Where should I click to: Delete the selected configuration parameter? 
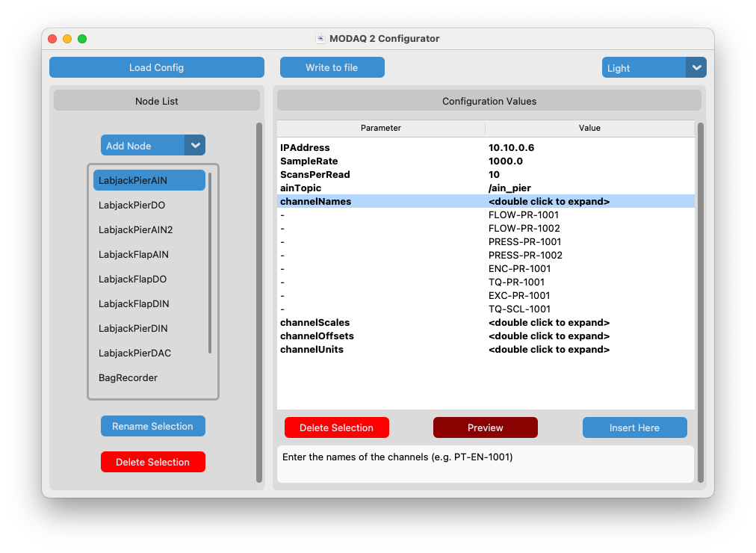tap(336, 427)
